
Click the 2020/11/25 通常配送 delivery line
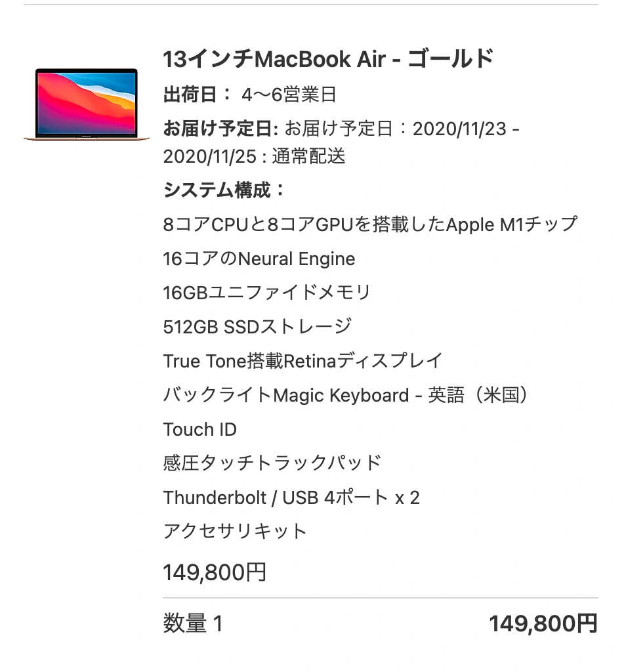point(254,156)
